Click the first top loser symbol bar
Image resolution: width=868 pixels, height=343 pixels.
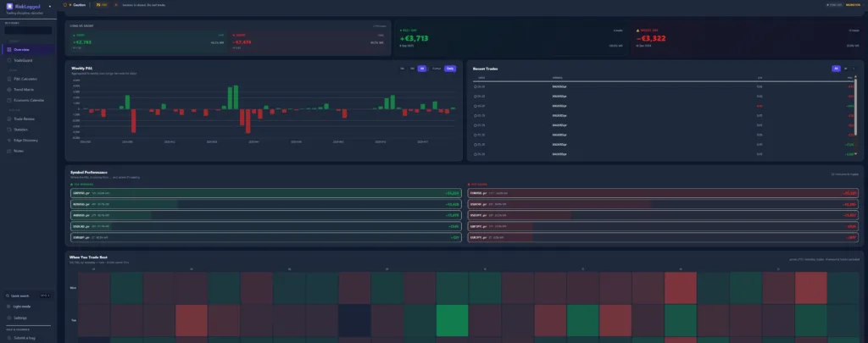pyautogui.click(x=663, y=193)
